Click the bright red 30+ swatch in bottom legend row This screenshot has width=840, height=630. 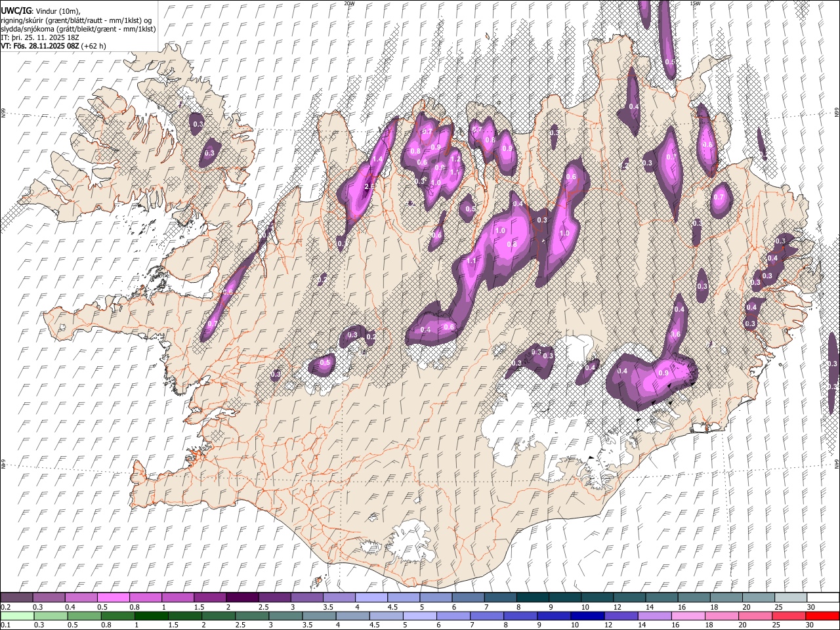click(823, 616)
